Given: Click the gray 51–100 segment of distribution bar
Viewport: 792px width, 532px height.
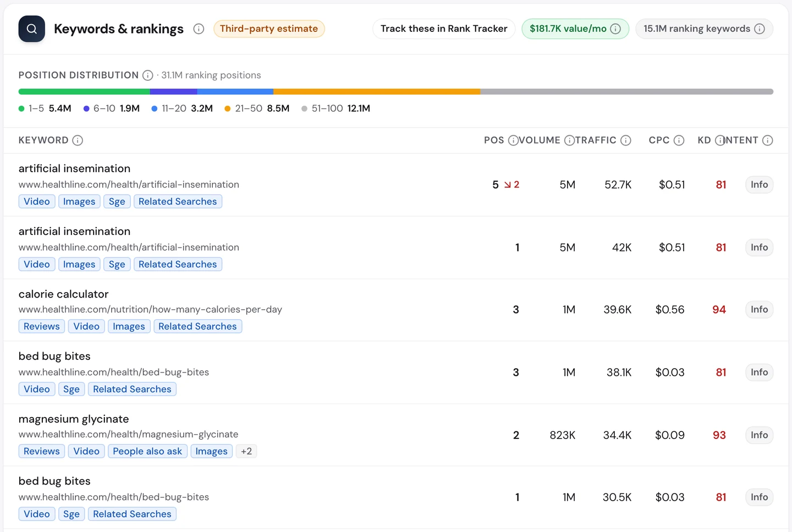Looking at the screenshot, I should pos(626,92).
